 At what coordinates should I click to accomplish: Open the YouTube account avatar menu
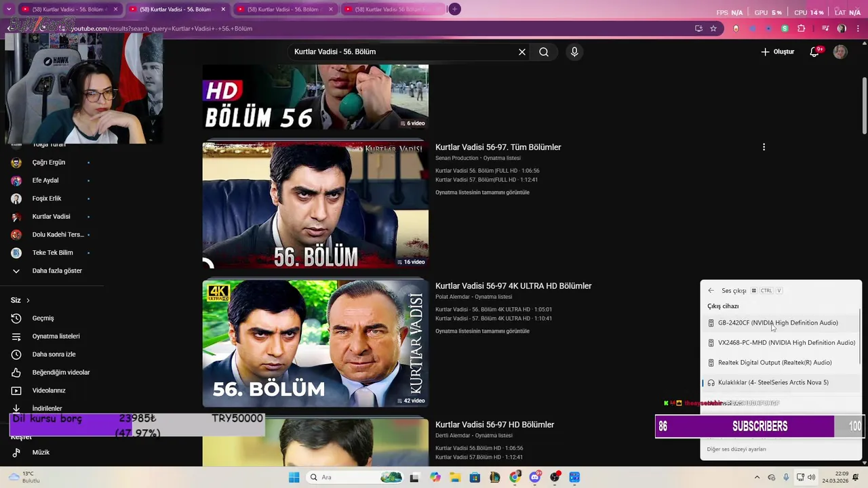click(x=840, y=52)
